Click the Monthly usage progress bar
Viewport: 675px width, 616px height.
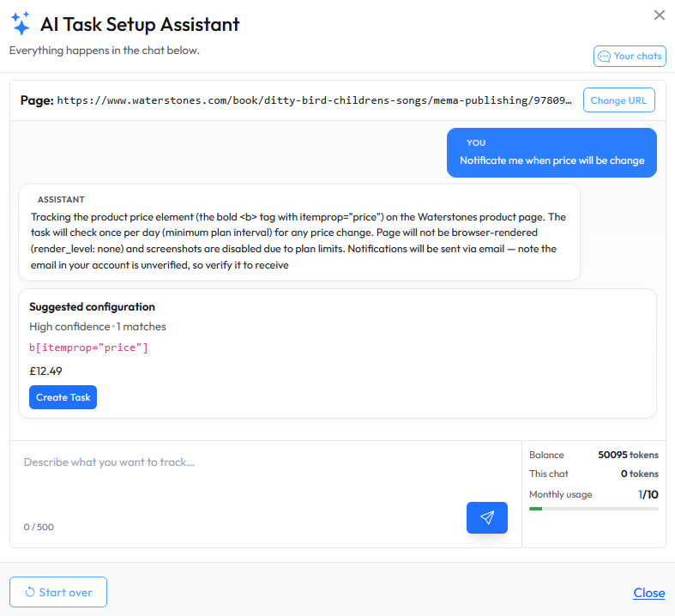(x=594, y=509)
